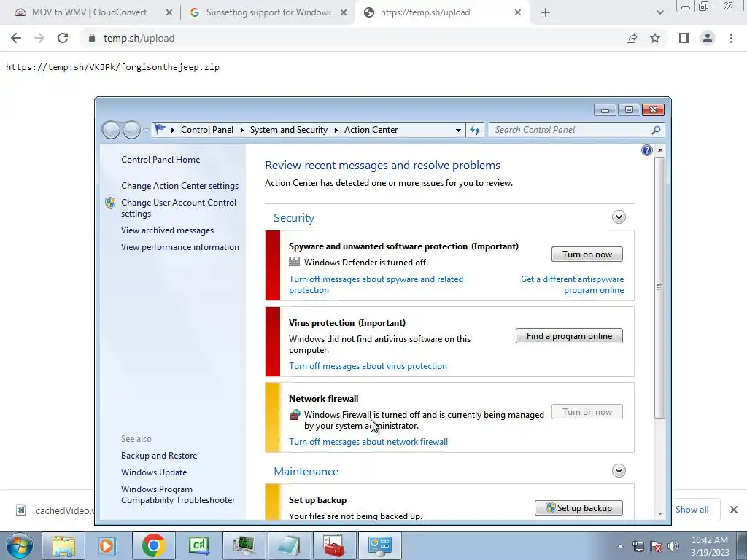Click the Control Panel back button
747x560 pixels.
111,130
